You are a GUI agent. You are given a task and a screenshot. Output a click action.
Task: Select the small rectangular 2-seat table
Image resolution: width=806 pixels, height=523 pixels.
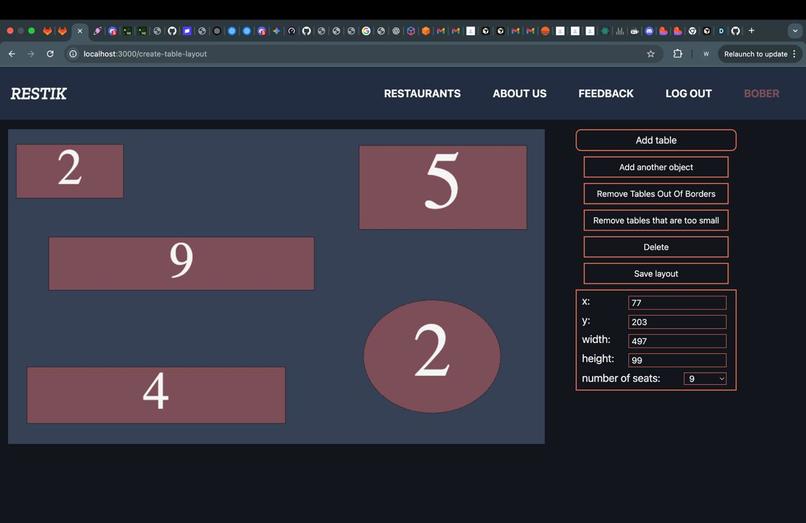point(70,171)
